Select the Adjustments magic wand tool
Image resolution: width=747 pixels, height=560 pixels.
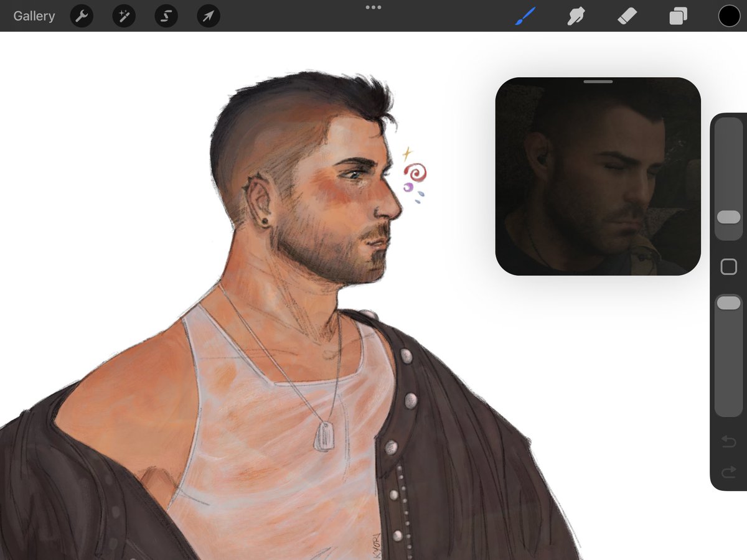point(123,16)
